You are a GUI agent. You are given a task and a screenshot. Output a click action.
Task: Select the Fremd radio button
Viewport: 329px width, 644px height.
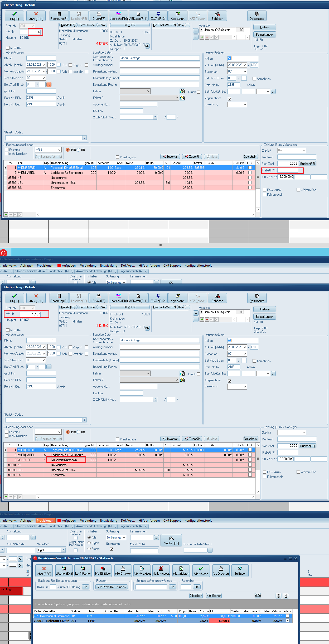pos(89,549)
